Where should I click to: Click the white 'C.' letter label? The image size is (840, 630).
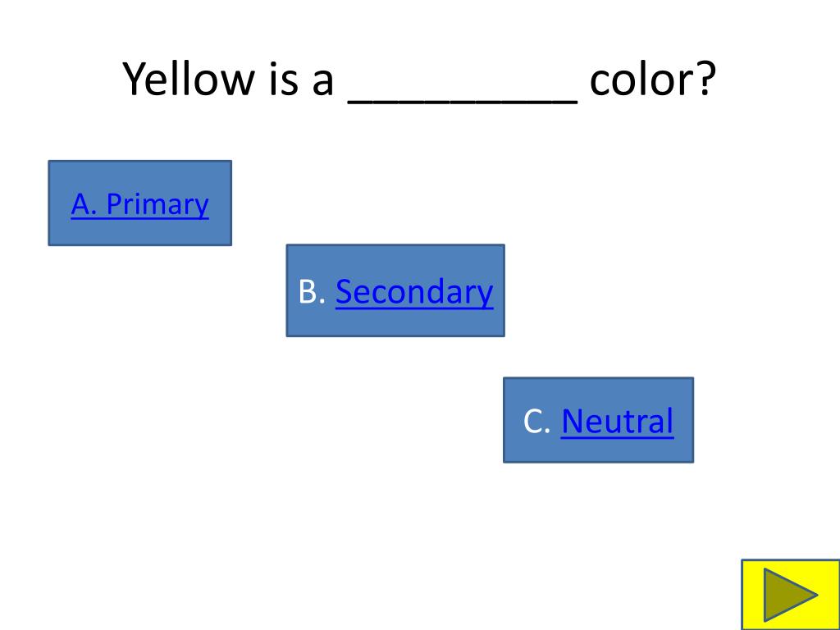[x=536, y=421]
